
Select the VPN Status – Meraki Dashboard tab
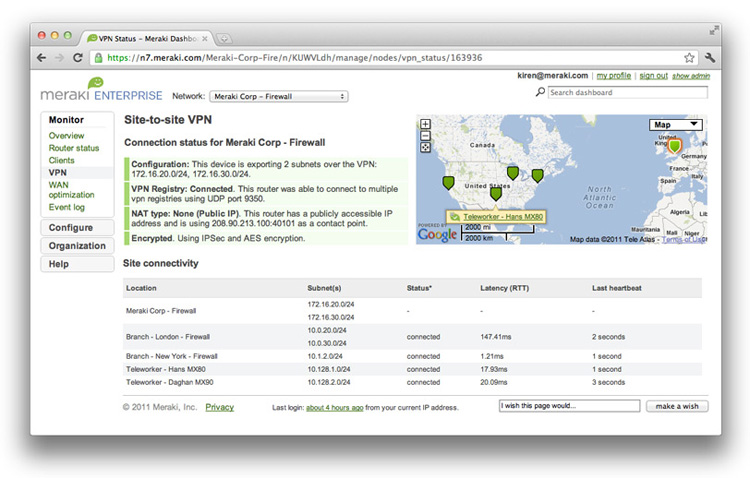point(147,38)
